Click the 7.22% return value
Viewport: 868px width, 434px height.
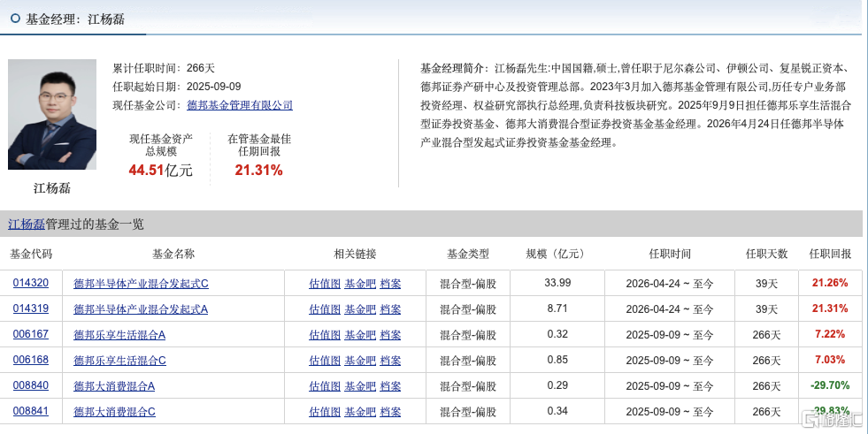(830, 334)
